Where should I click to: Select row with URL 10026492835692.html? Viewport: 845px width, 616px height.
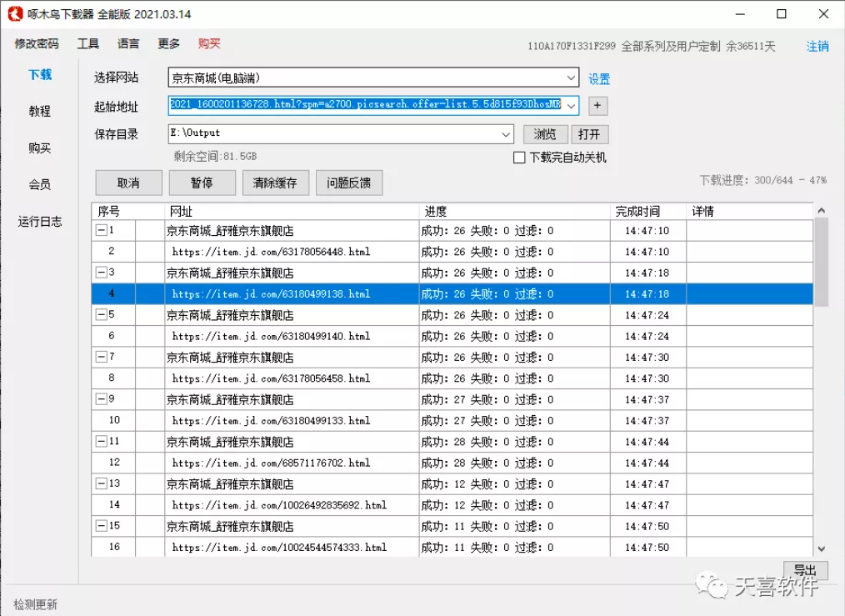[452, 504]
